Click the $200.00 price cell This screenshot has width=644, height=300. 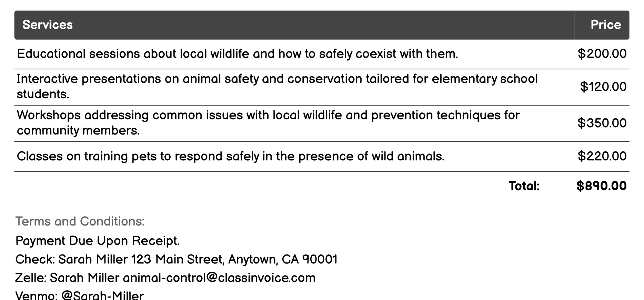click(x=602, y=54)
